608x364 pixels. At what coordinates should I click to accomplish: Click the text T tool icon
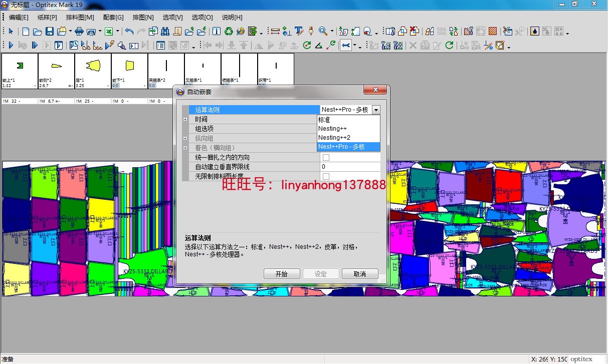[x=299, y=31]
